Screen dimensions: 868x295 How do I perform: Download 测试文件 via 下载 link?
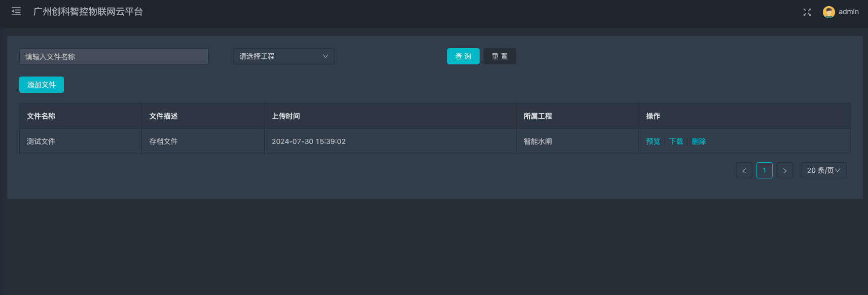[x=676, y=141]
